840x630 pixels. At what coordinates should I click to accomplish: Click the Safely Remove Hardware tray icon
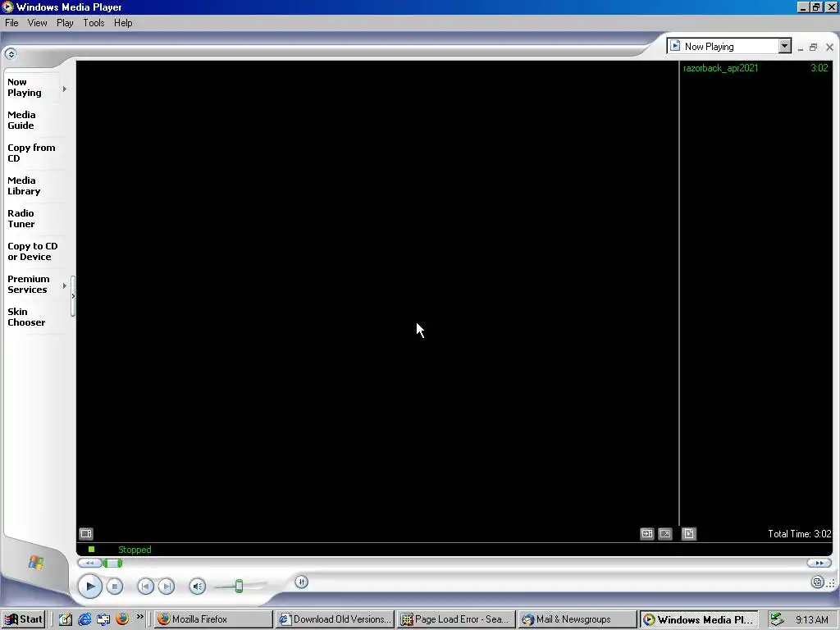(x=776, y=620)
